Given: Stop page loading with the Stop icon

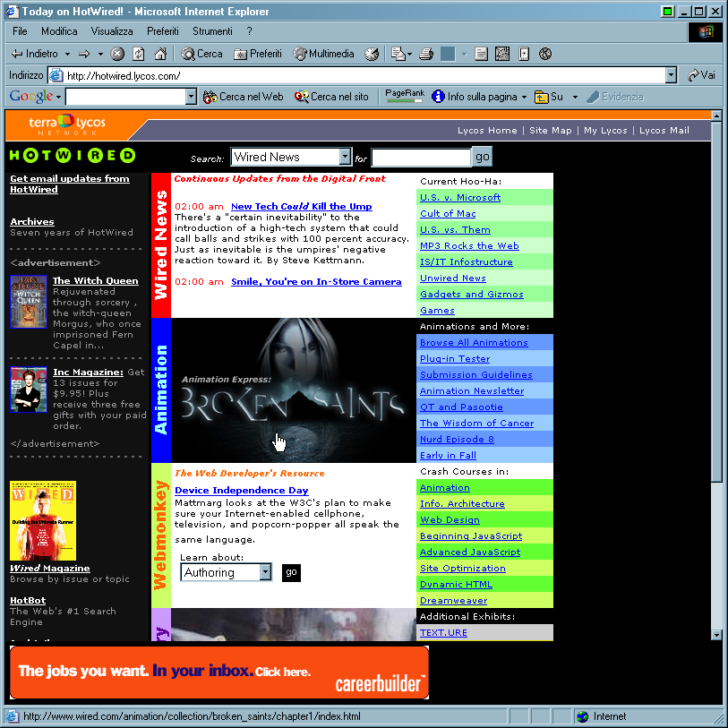Looking at the screenshot, I should coord(117,54).
